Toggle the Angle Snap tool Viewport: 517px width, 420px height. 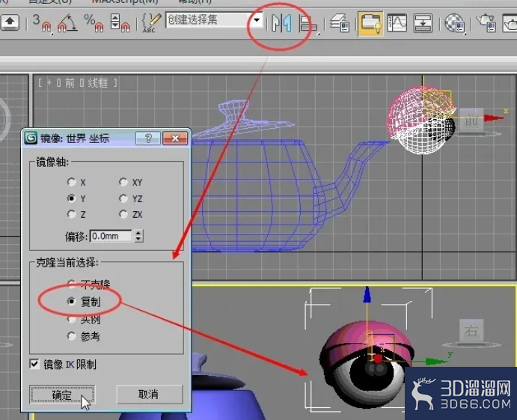tap(67, 22)
